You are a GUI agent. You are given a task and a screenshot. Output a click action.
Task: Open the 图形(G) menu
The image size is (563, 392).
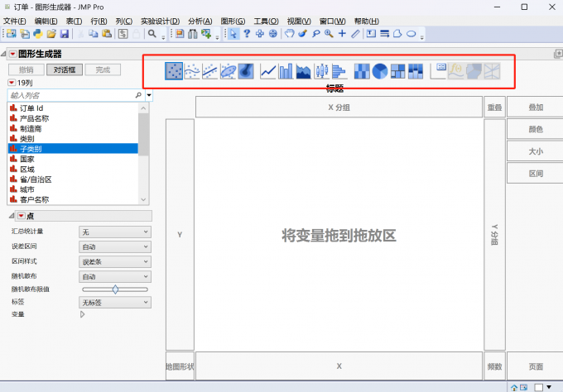click(233, 22)
